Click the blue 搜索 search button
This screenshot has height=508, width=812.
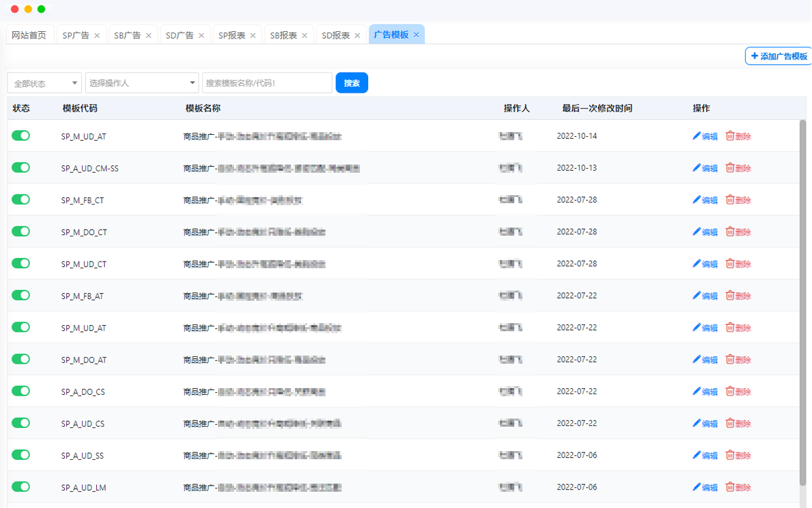click(x=352, y=83)
